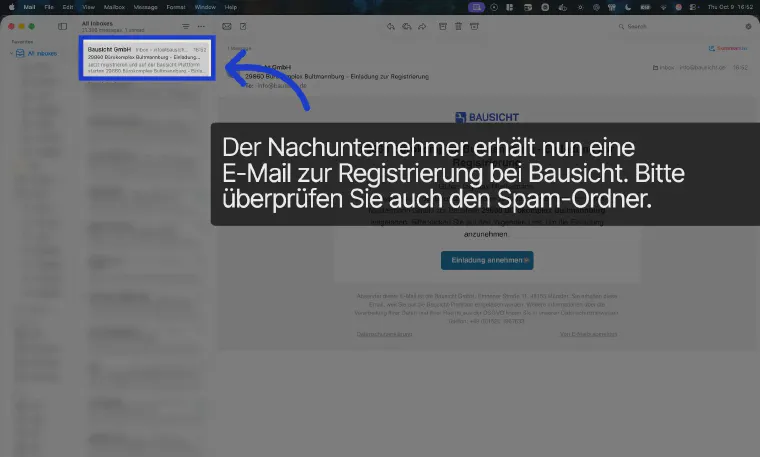Open the message list more options menu
760x457 pixels.
coord(201,27)
